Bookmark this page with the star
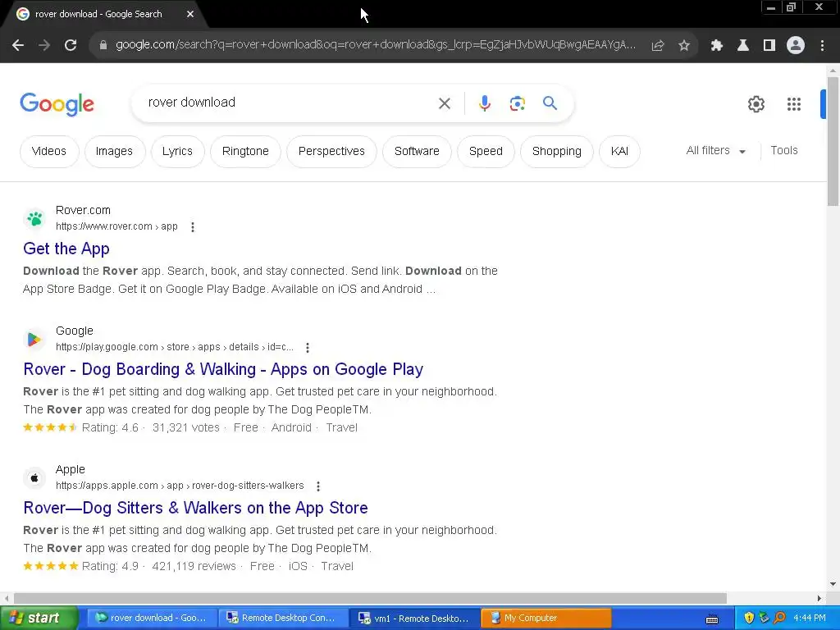Viewport: 840px width, 630px height. point(684,46)
